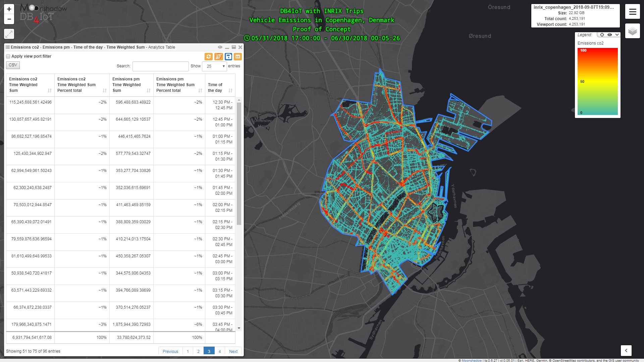Screen dimensions: 644x362
Task: Open the main hamburger menu
Action: coord(633,12)
